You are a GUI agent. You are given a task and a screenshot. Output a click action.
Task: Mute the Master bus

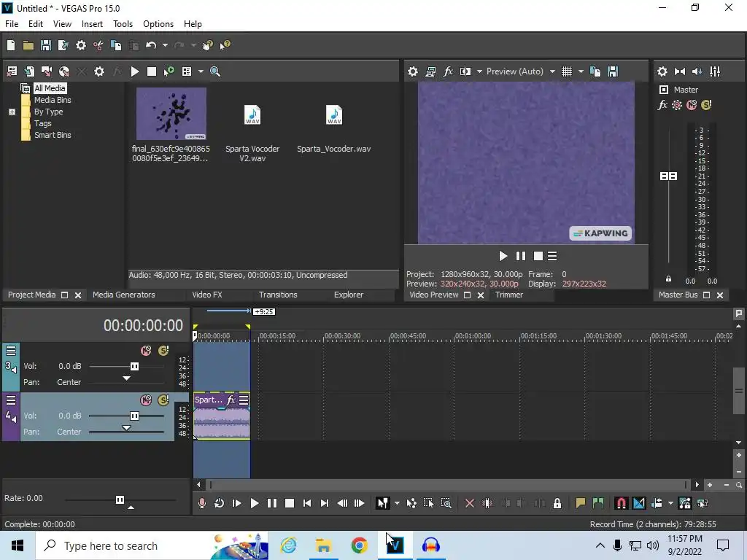click(x=692, y=105)
